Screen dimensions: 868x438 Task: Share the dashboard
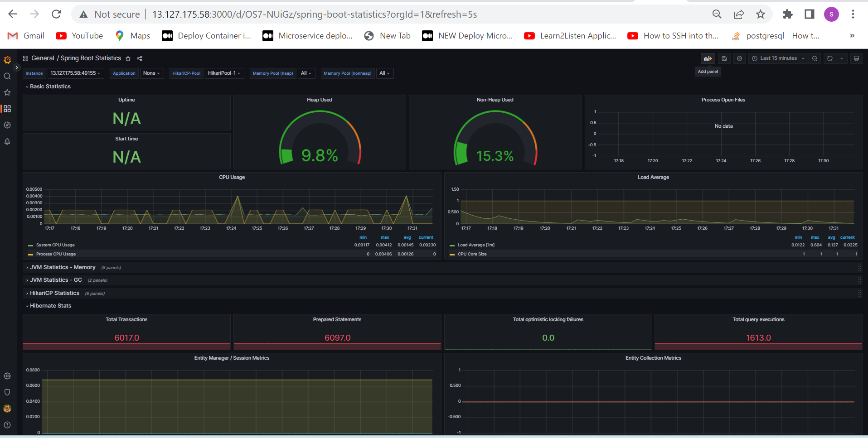pos(140,58)
